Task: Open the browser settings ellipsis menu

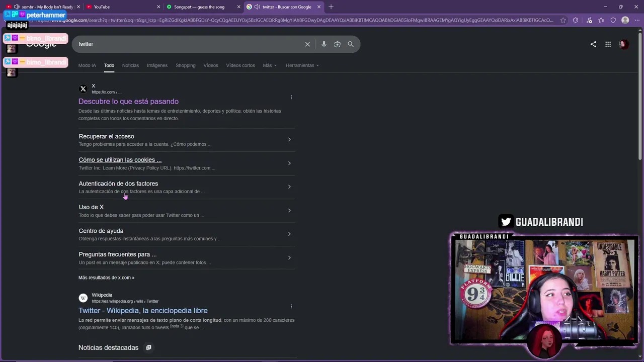Action: (x=636, y=20)
